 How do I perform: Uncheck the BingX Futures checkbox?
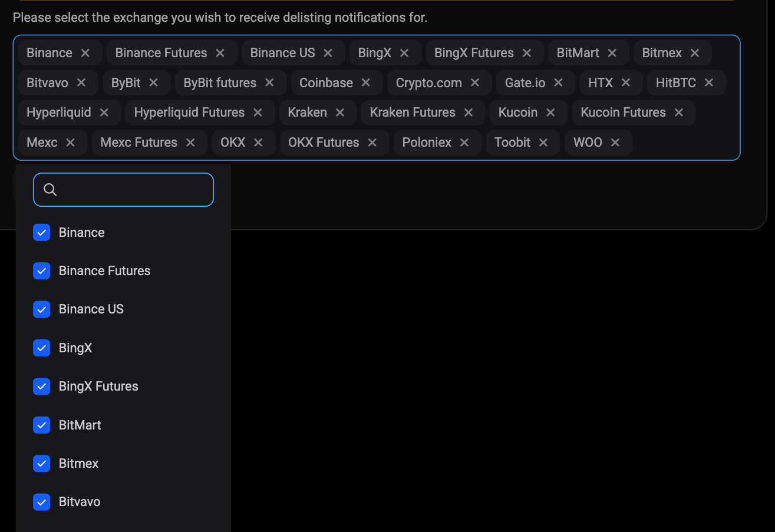[x=42, y=386]
